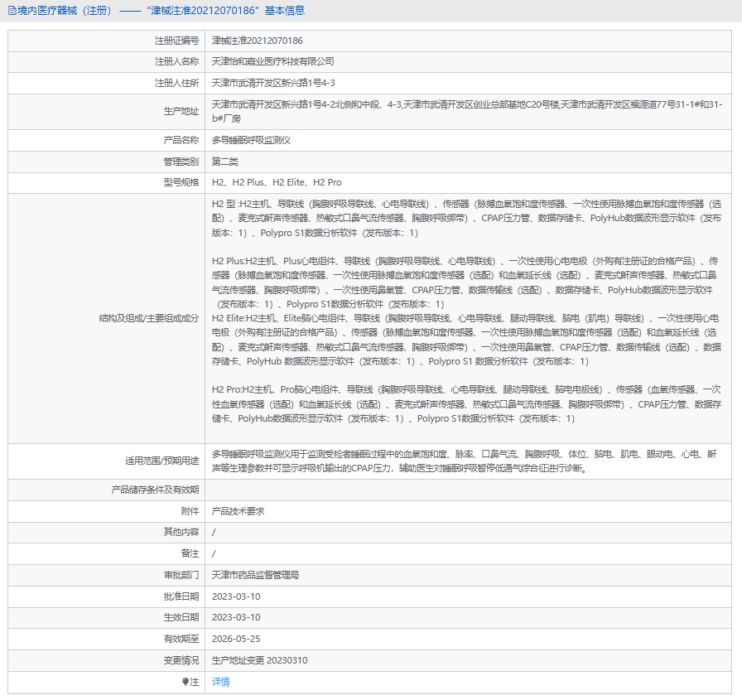Select address 天津市武清开发区新兴路1号4-3
Viewport: 742px width, 700px height.
click(x=273, y=83)
